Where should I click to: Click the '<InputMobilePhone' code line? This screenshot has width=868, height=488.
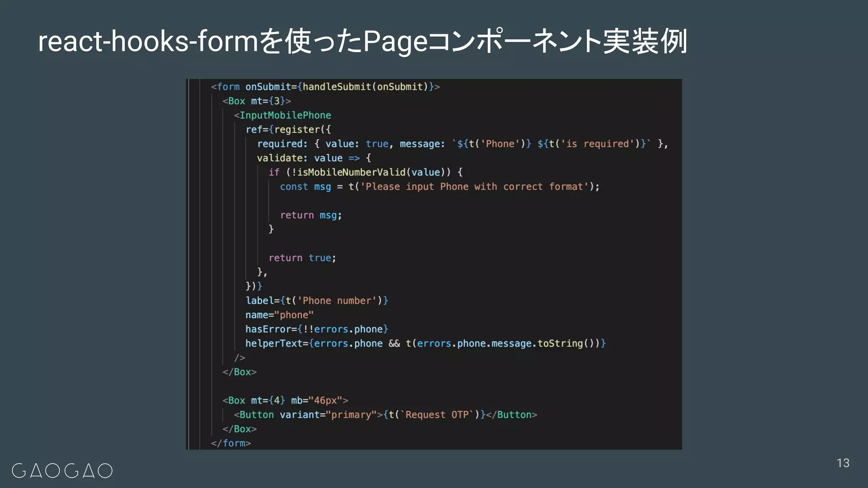[x=282, y=115]
